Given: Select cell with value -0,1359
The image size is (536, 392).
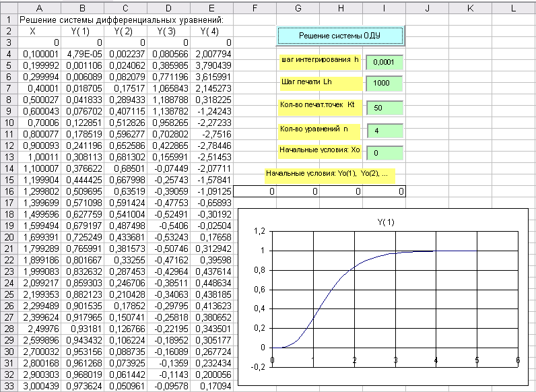Looking at the screenshot, I should [168, 363].
